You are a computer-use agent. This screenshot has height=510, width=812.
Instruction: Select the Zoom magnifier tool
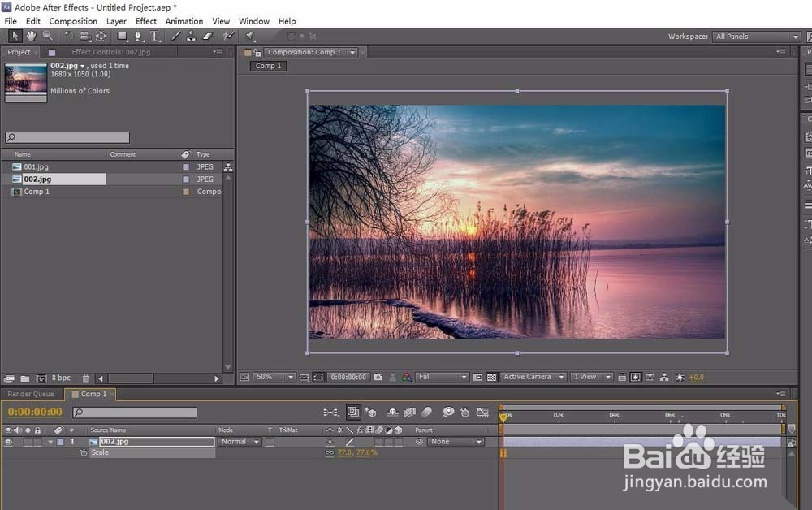click(48, 36)
